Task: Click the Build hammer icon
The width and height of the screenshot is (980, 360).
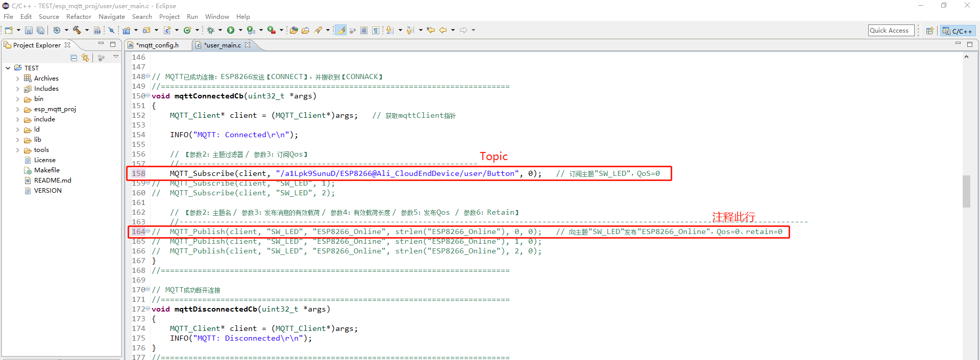Action: (77, 30)
